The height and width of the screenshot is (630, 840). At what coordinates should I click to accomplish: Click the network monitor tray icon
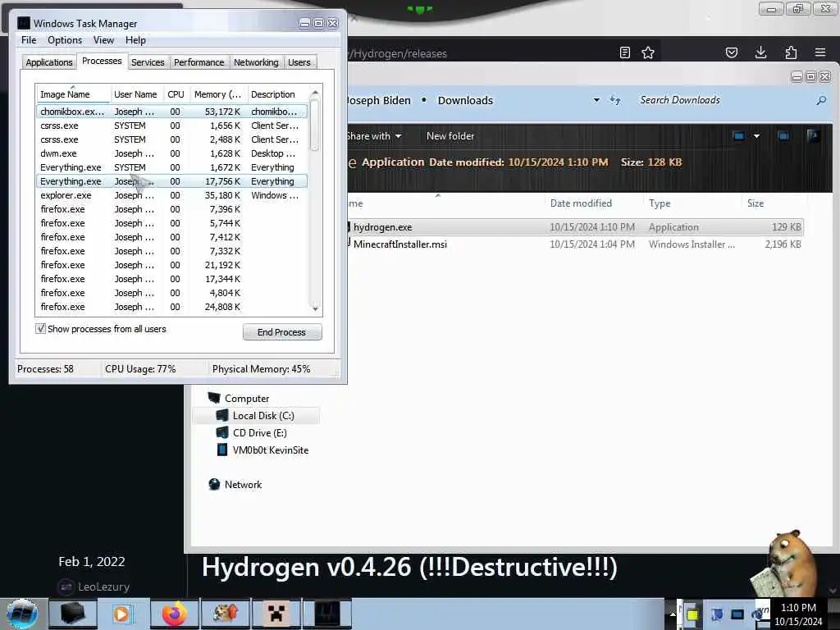coord(737,614)
